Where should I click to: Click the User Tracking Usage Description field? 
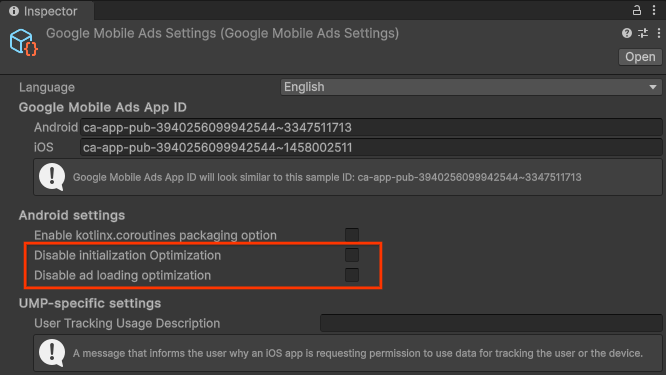491,323
